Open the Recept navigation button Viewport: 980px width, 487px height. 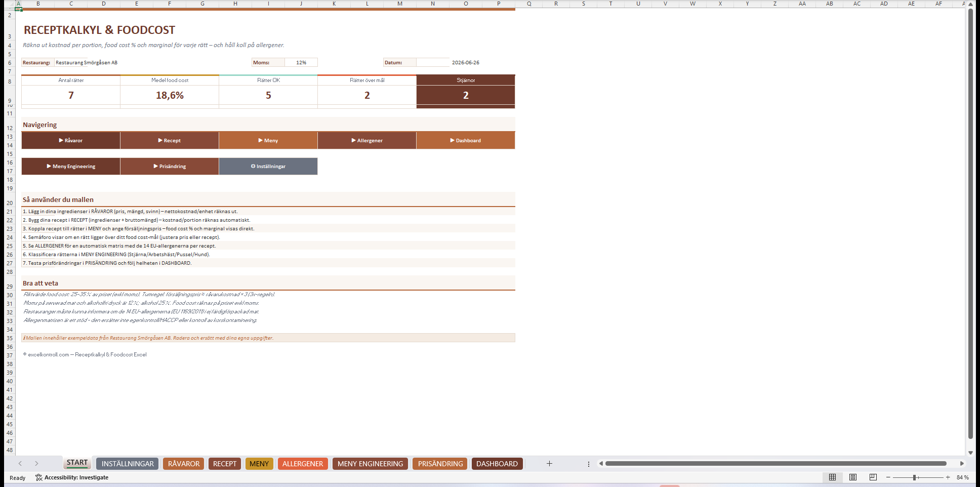[170, 140]
